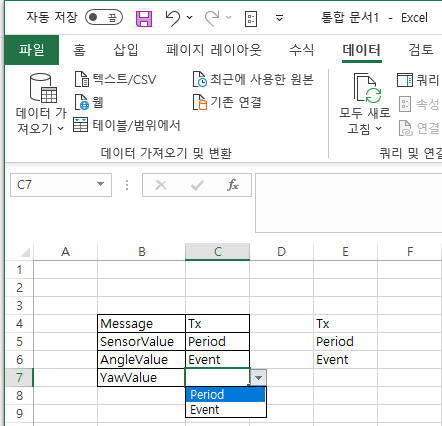Click the Insert Function fx icon
Screen dimensions: 442x426
tap(233, 185)
